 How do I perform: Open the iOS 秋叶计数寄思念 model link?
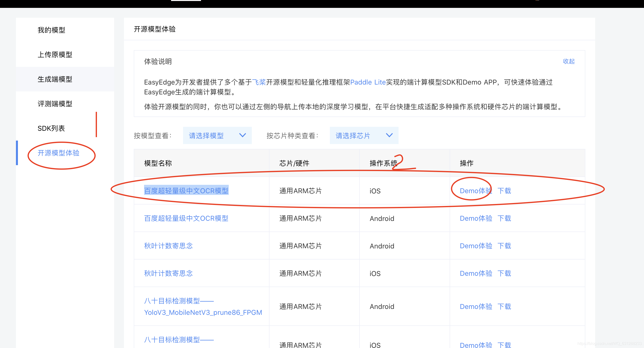pyautogui.click(x=168, y=273)
